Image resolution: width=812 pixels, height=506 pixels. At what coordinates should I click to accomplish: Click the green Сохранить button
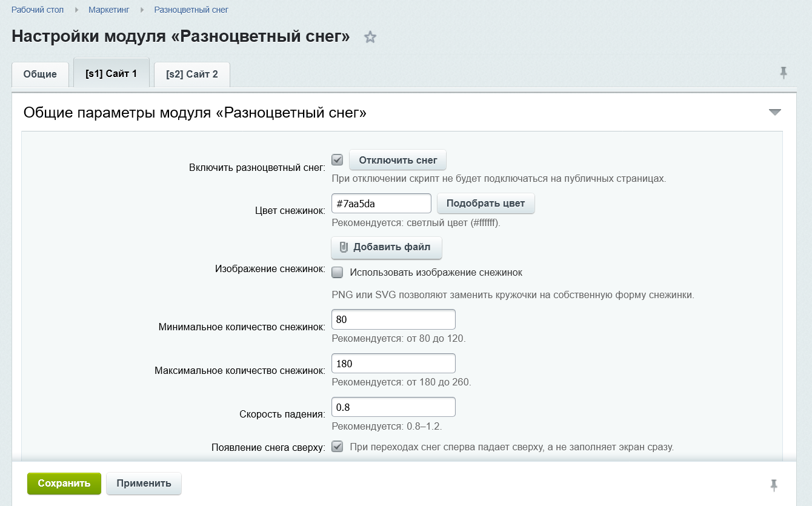pyautogui.click(x=64, y=483)
